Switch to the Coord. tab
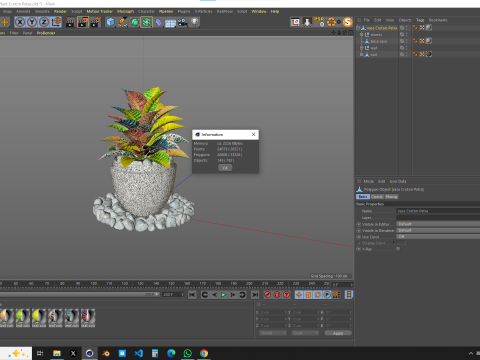This screenshot has height=360, width=480. tap(377, 197)
